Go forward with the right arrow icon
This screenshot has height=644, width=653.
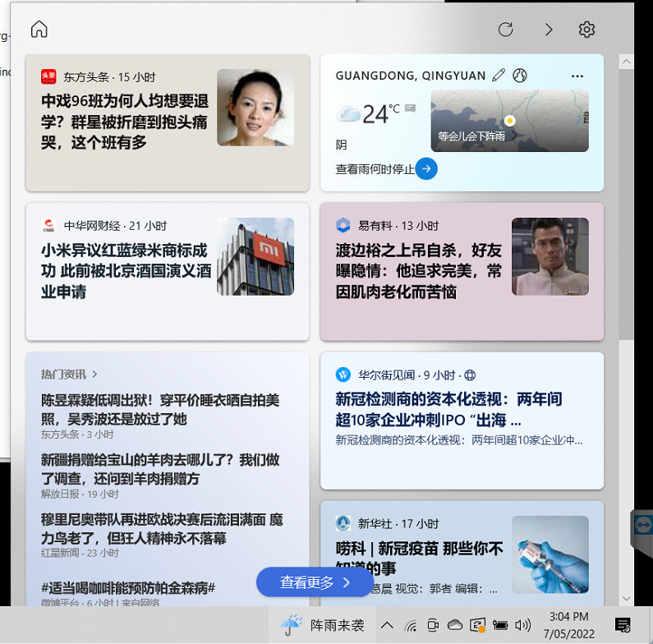[x=549, y=30]
